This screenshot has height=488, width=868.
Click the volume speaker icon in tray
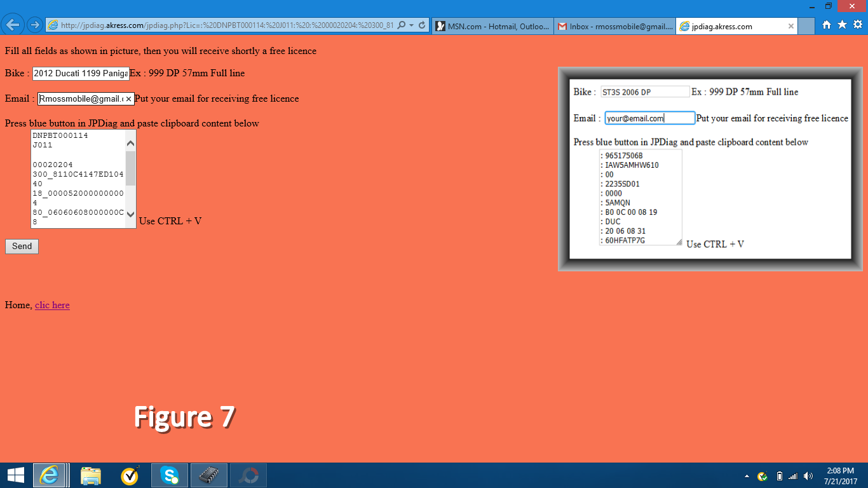click(x=808, y=476)
